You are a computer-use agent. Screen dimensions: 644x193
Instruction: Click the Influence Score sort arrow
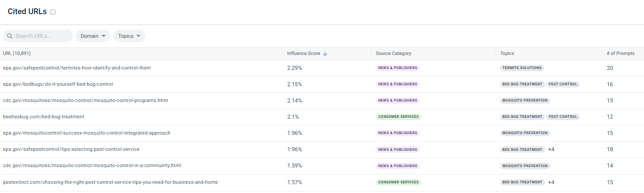coord(325,54)
